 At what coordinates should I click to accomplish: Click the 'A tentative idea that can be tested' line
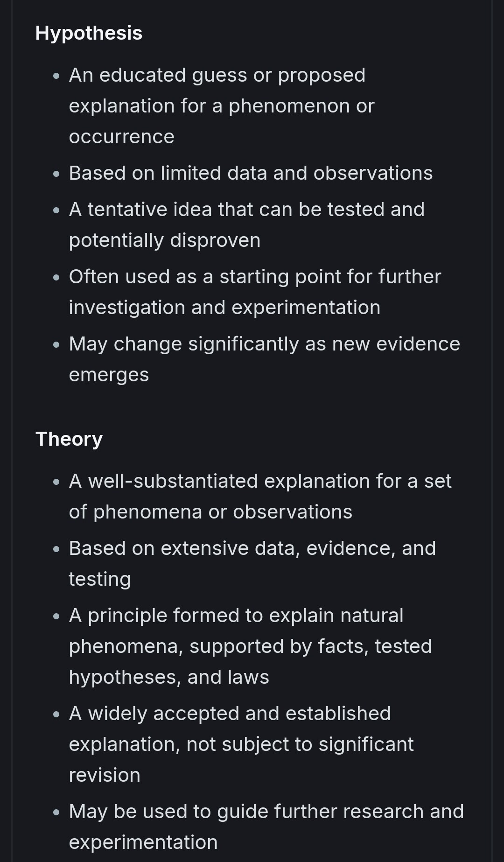coord(246,210)
